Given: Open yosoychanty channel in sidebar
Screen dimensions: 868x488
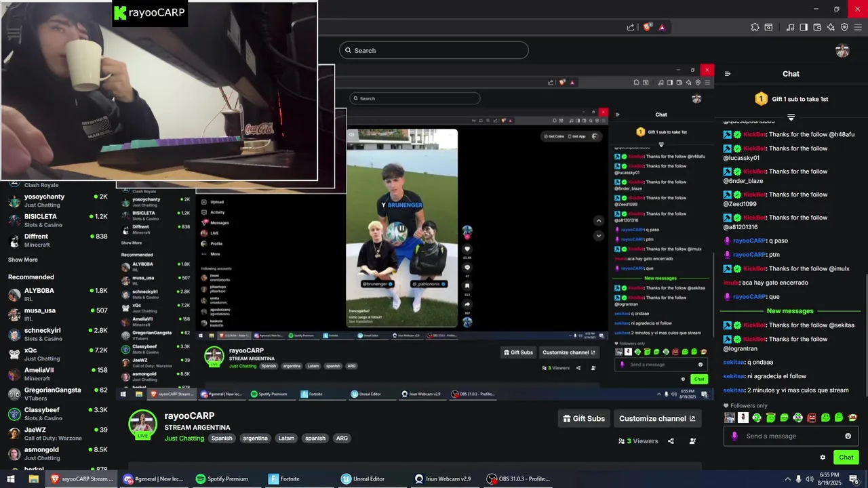Looking at the screenshot, I should coord(58,201).
